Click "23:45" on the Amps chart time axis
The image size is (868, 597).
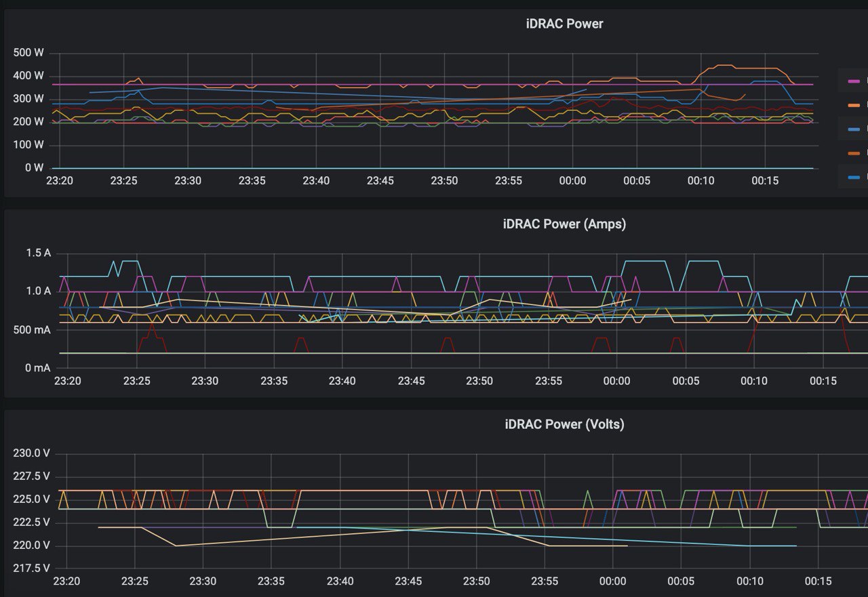click(411, 382)
